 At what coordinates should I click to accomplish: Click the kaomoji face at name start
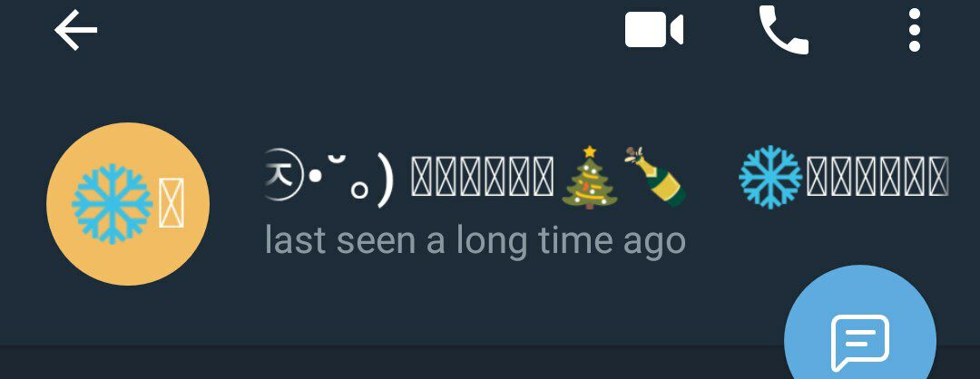pyautogui.click(x=330, y=178)
